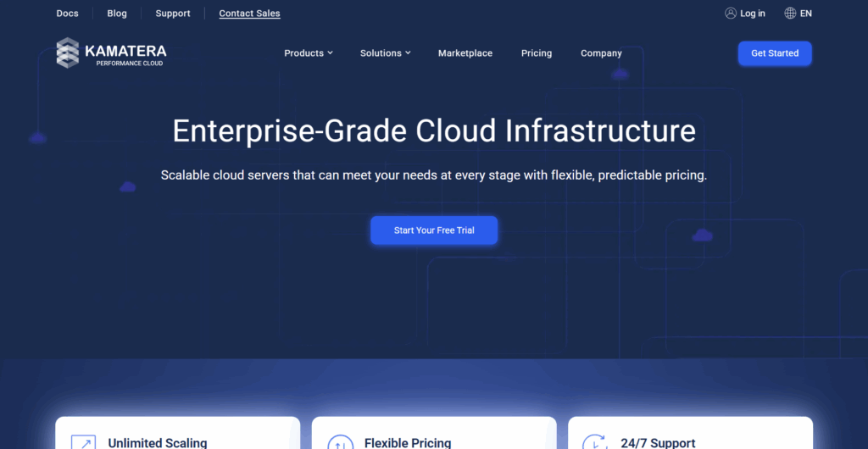
Task: Open the Marketplace menu item
Action: pos(465,53)
